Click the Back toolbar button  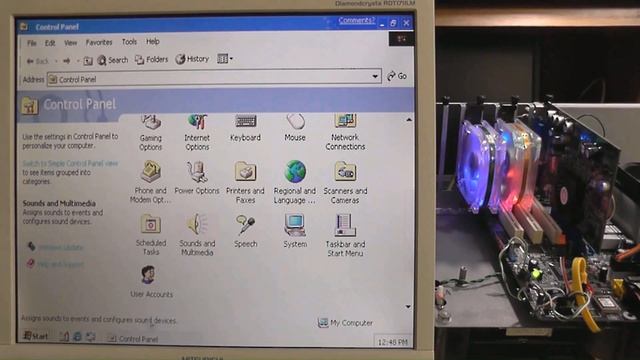[38, 61]
